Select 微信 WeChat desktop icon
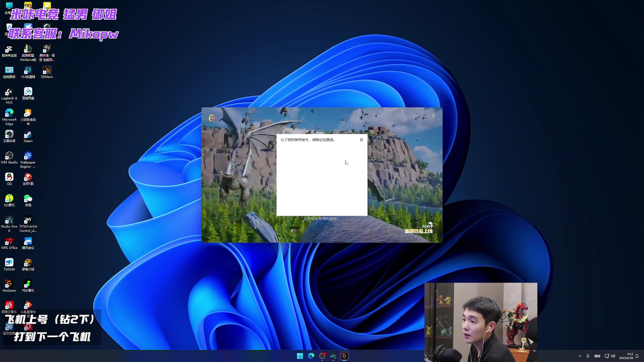This screenshot has width=644, height=362. point(28,200)
